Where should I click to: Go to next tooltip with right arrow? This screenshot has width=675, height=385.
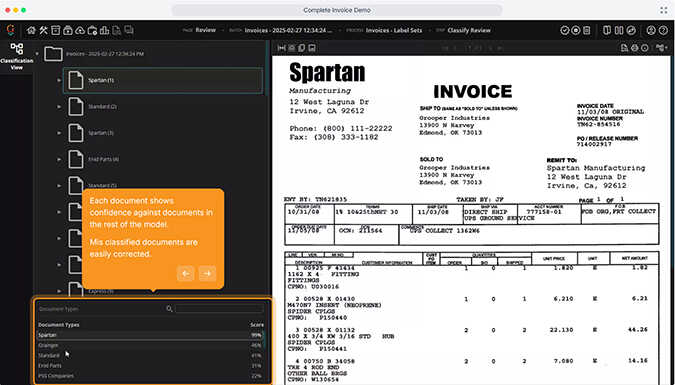click(207, 273)
